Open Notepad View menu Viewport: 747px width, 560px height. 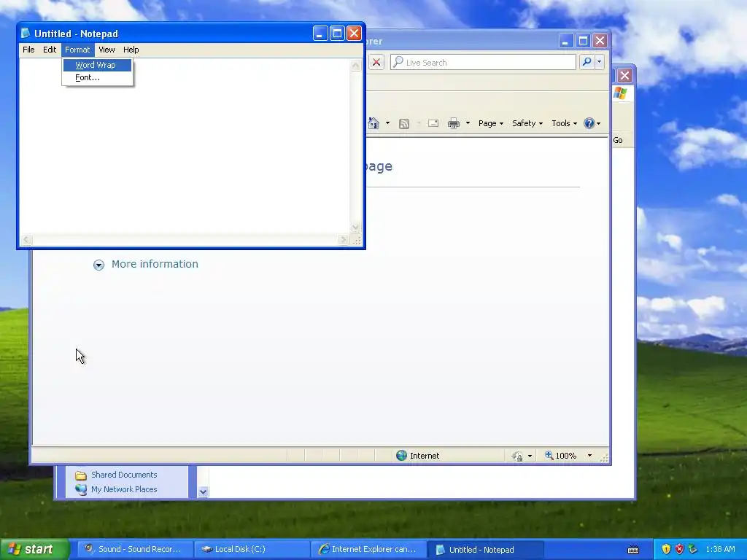click(x=107, y=50)
